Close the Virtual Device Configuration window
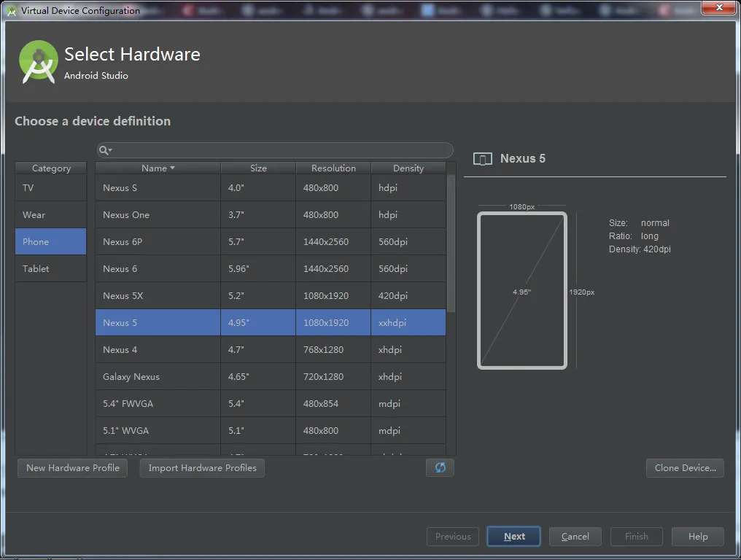The height and width of the screenshot is (560, 741). (718, 7)
